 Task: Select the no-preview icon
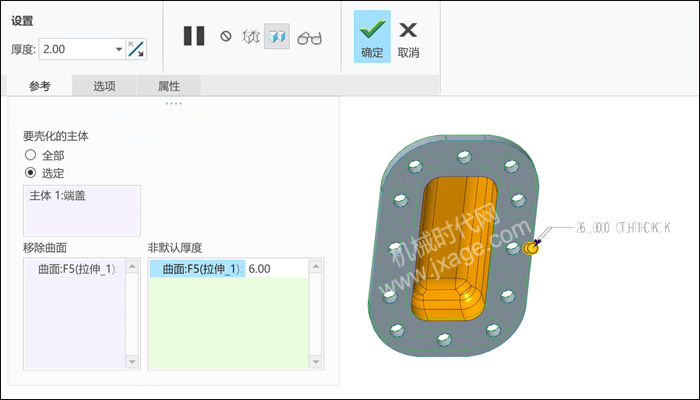226,36
